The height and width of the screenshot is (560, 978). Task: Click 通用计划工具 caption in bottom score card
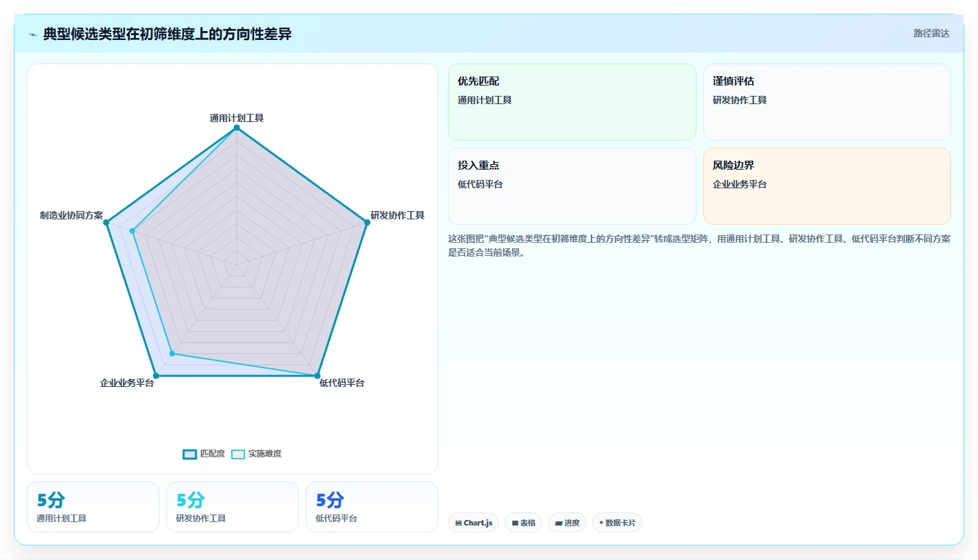[61, 518]
